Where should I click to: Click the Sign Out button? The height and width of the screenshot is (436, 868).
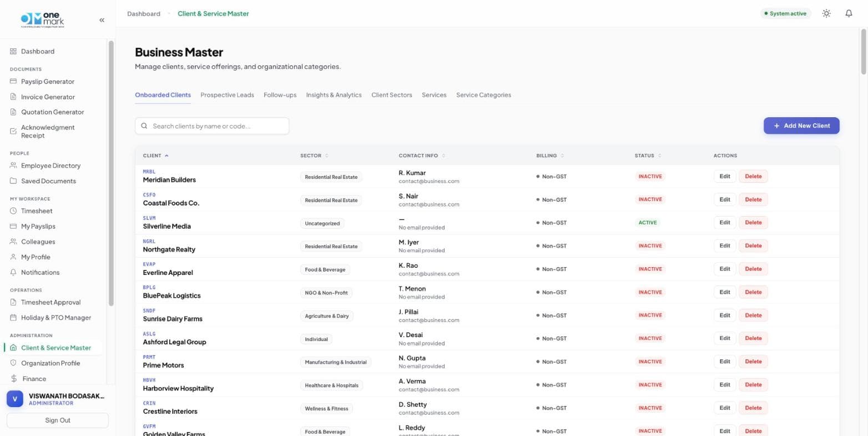(x=58, y=420)
